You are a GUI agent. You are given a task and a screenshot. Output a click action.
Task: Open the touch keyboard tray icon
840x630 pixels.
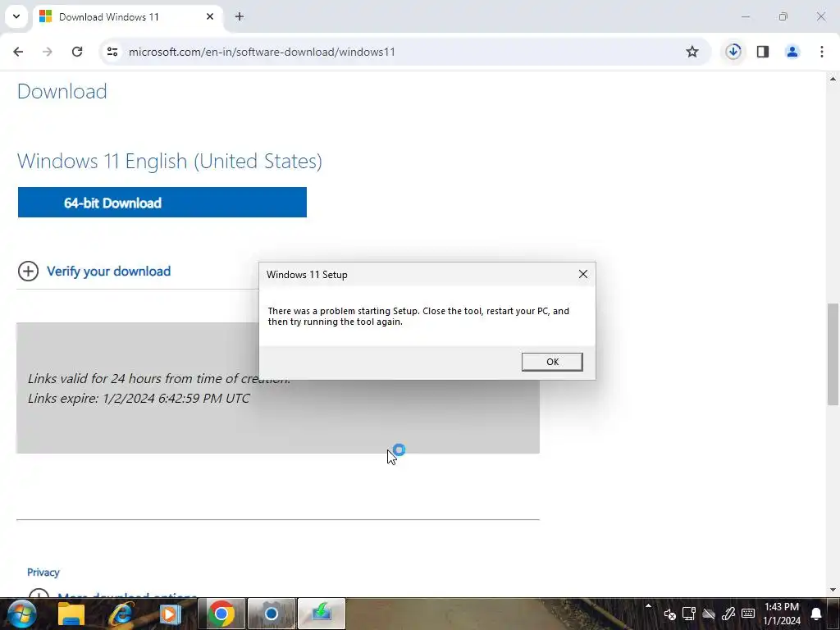[x=748, y=614]
